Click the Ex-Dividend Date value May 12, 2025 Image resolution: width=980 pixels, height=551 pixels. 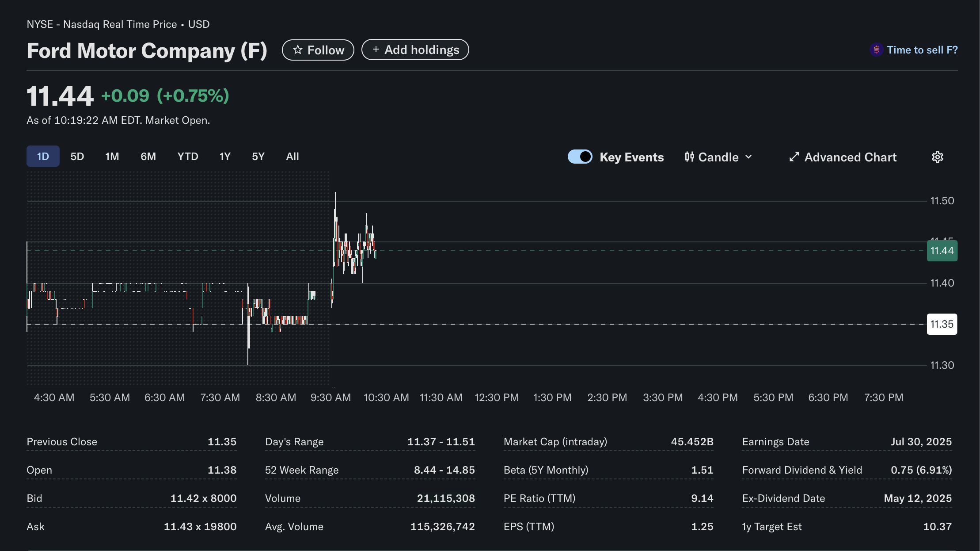(918, 498)
